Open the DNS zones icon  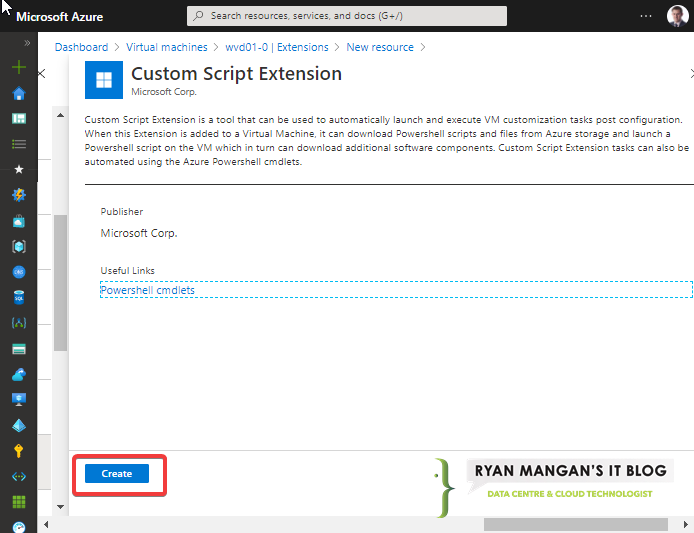[x=19, y=272]
